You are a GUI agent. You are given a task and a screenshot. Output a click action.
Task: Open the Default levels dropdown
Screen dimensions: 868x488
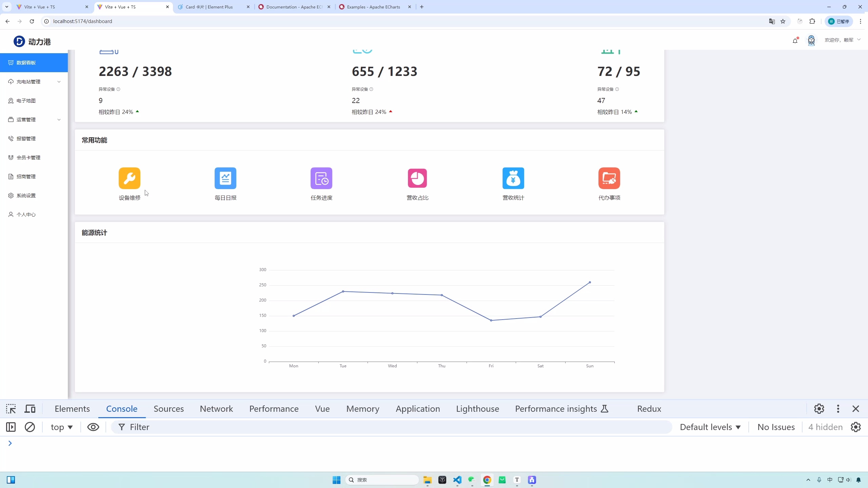(710, 427)
